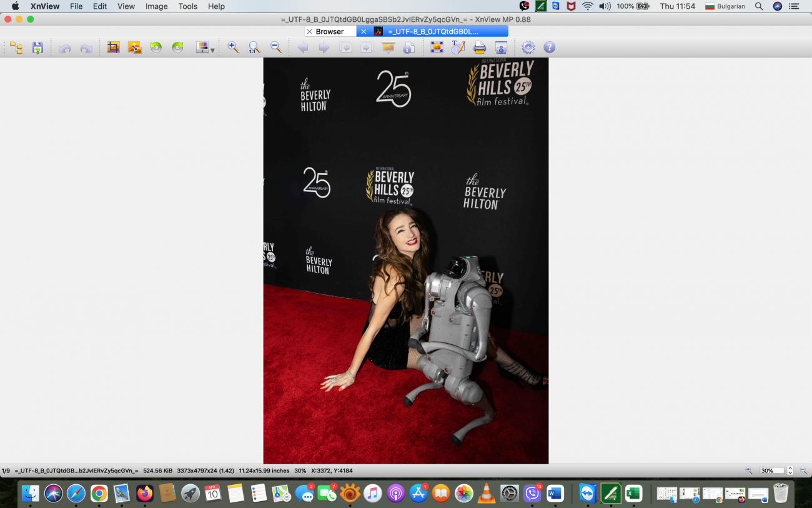
Task: Open the Apple menu
Action: click(x=15, y=6)
